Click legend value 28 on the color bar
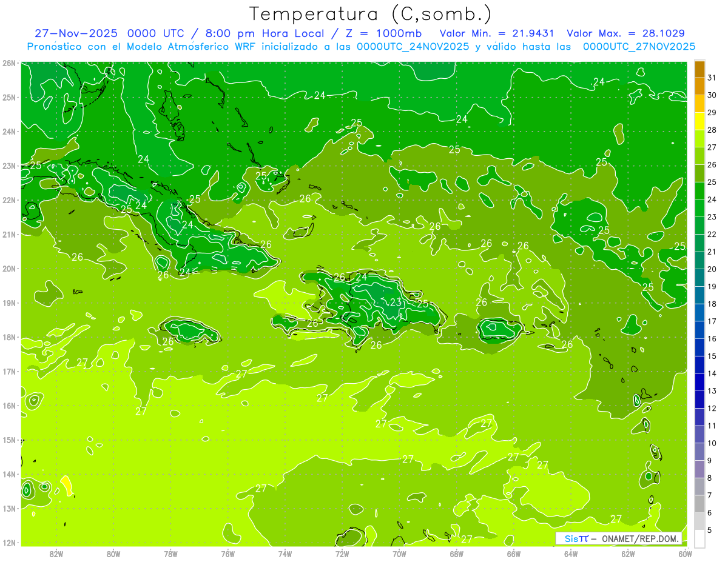This screenshot has width=728, height=562. [x=712, y=130]
